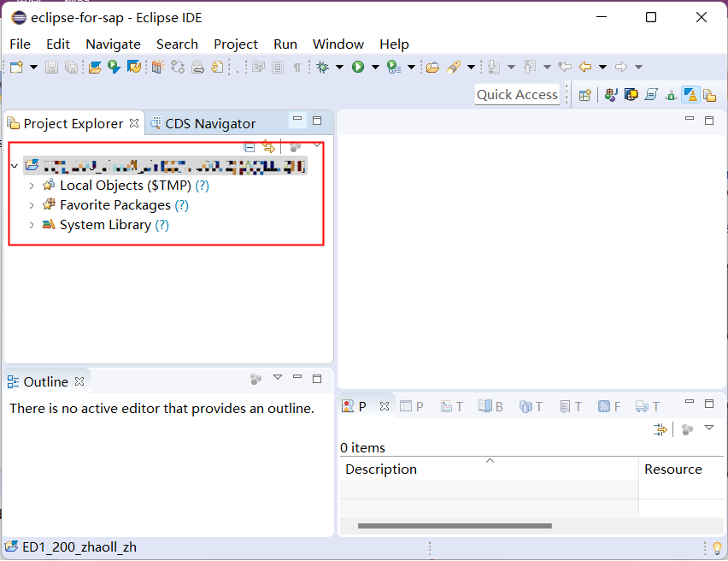Click the Search flashlight icon
This screenshot has height=561, width=728.
coord(454,68)
